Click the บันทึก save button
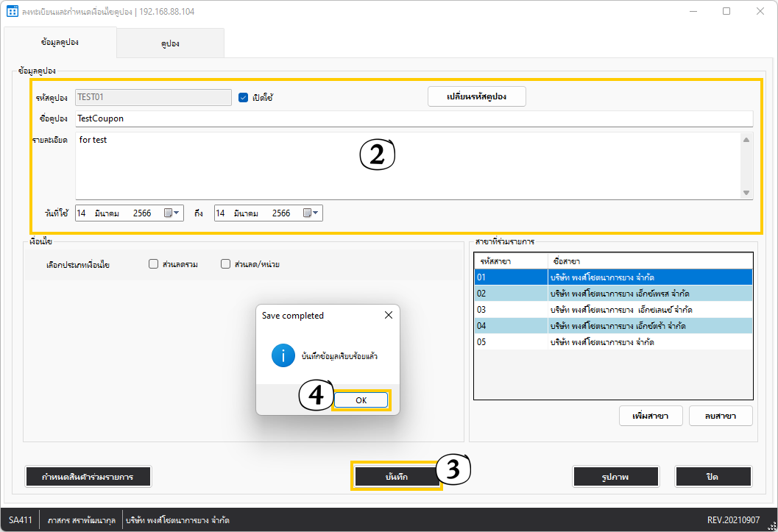Screen dimensions: 778x532 click(x=396, y=477)
